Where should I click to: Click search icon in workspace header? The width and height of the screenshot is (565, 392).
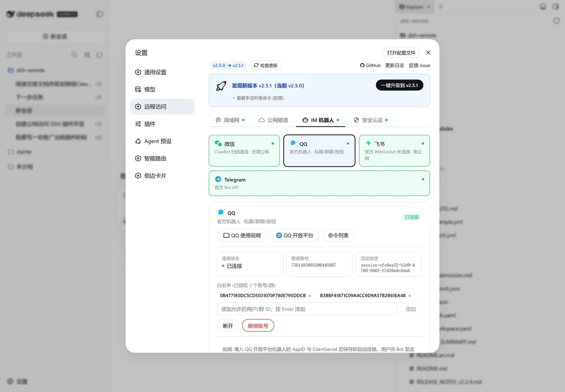click(74, 55)
